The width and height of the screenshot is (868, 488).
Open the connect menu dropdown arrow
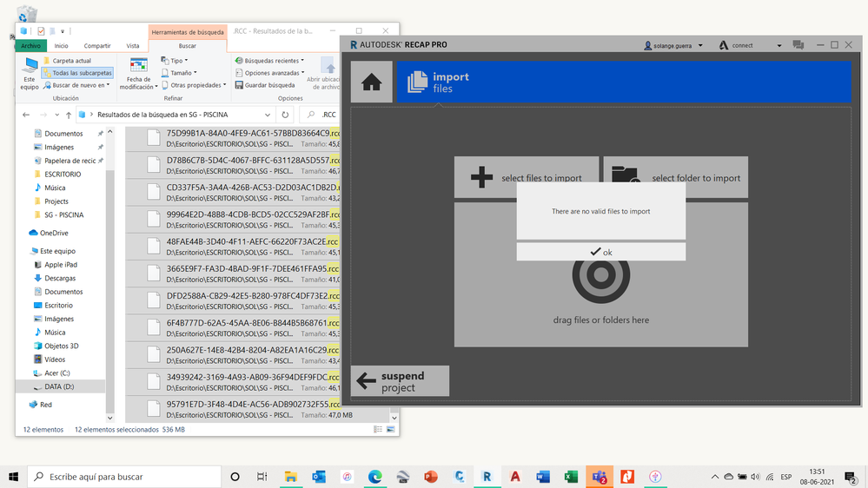pyautogui.click(x=779, y=45)
